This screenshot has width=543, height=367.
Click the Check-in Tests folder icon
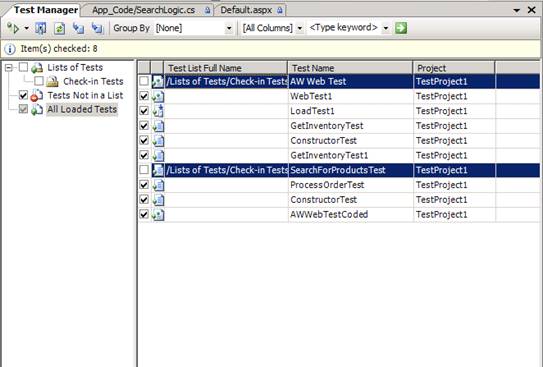[x=53, y=82]
